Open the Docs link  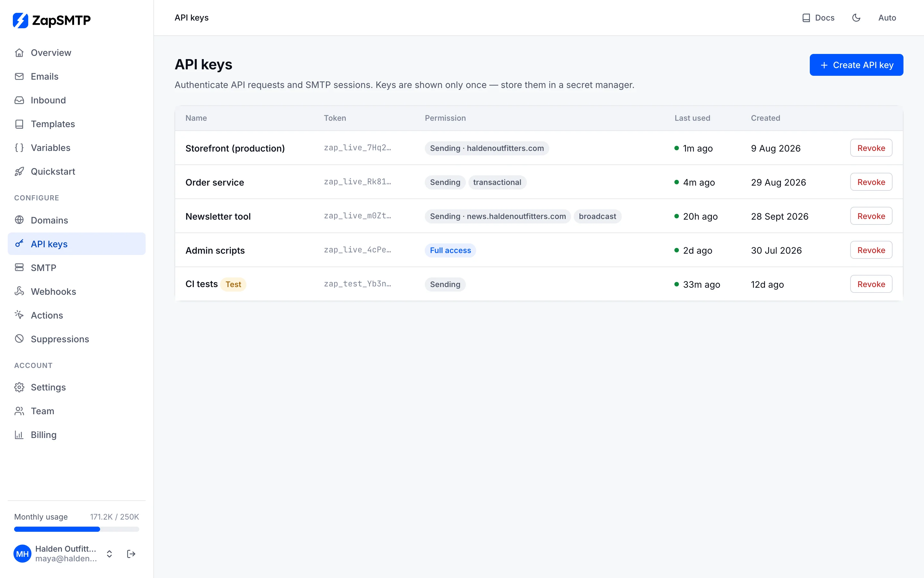(818, 18)
